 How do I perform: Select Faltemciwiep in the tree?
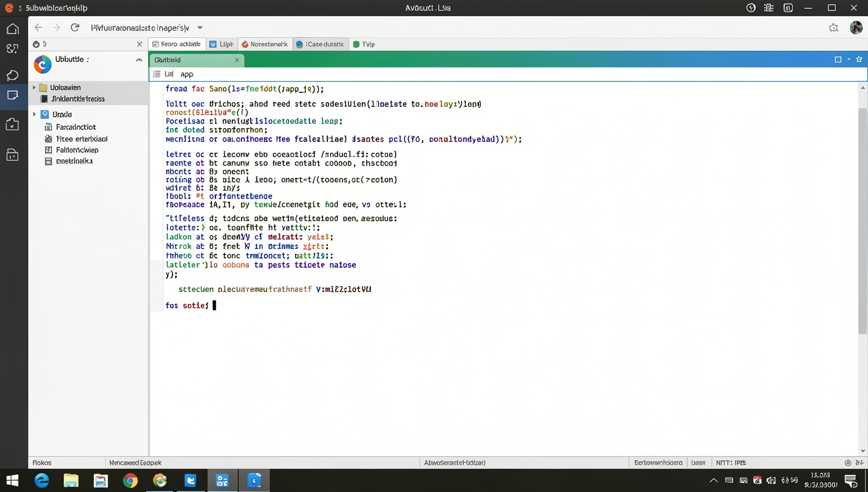click(77, 150)
